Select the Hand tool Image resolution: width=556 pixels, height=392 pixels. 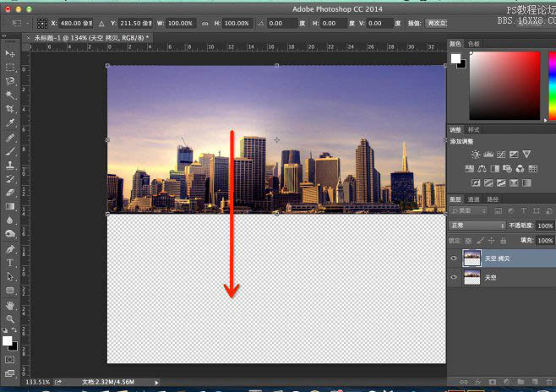[10, 305]
